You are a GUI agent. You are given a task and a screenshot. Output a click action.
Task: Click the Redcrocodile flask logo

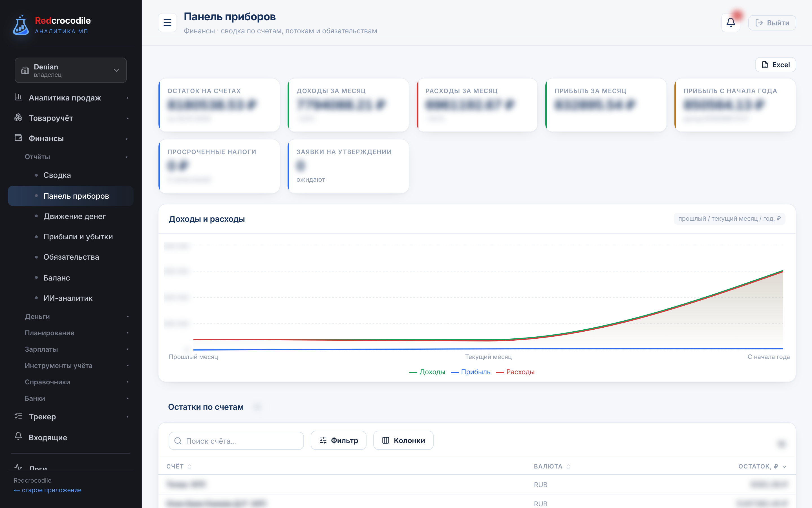21,25
